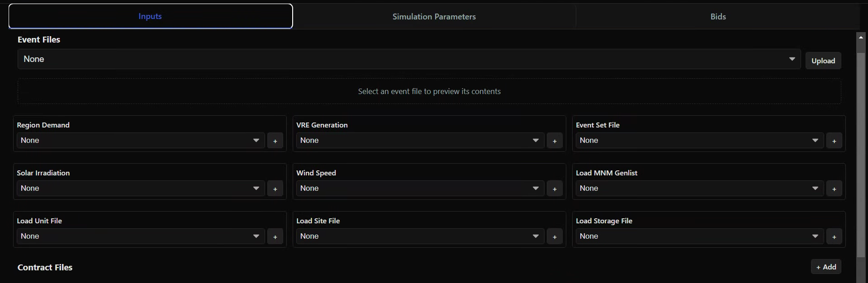Open the VRE Generation dropdown
This screenshot has width=868, height=283.
tap(420, 141)
